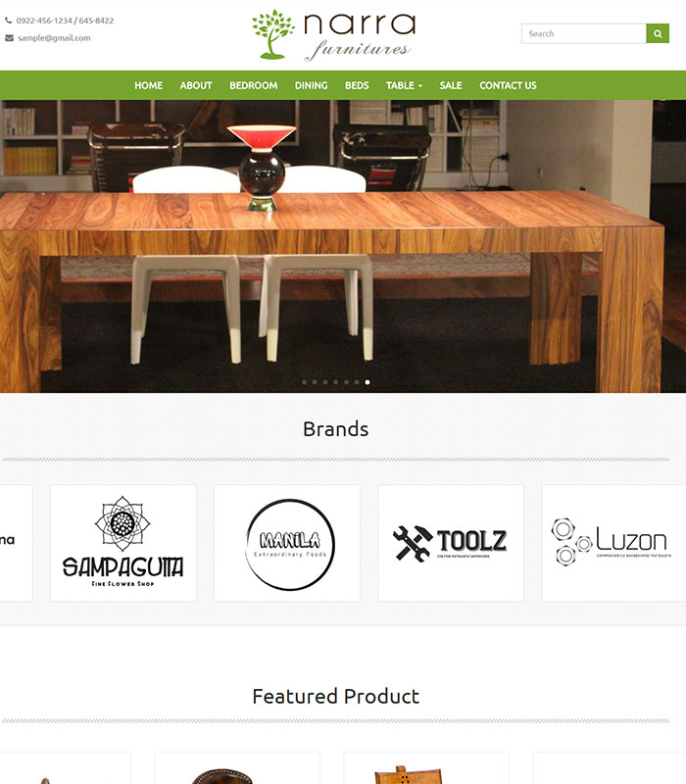Click the About navigation link
Screen dimensions: 686x784
click(x=196, y=85)
